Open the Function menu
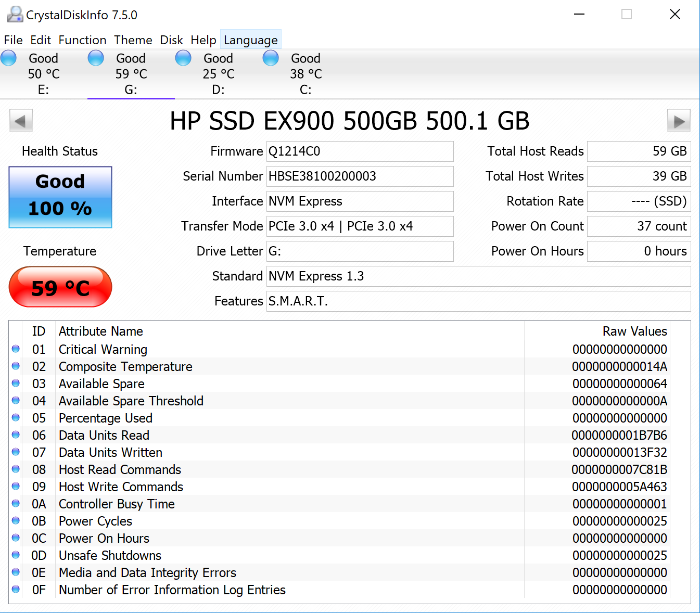Image resolution: width=700 pixels, height=613 pixels. (x=82, y=40)
